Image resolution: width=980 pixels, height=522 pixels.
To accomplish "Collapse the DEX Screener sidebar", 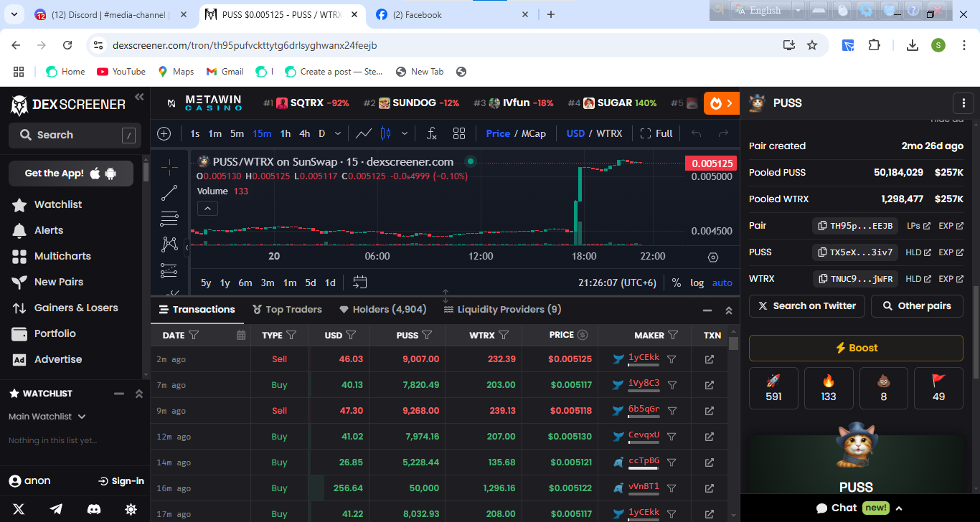I will coord(139,97).
